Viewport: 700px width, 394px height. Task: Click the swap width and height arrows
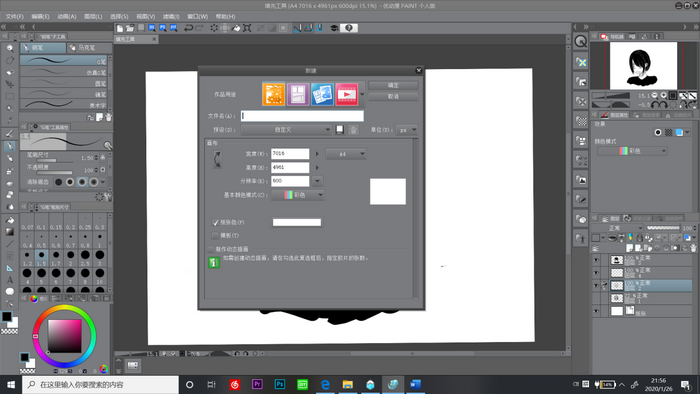(x=217, y=159)
